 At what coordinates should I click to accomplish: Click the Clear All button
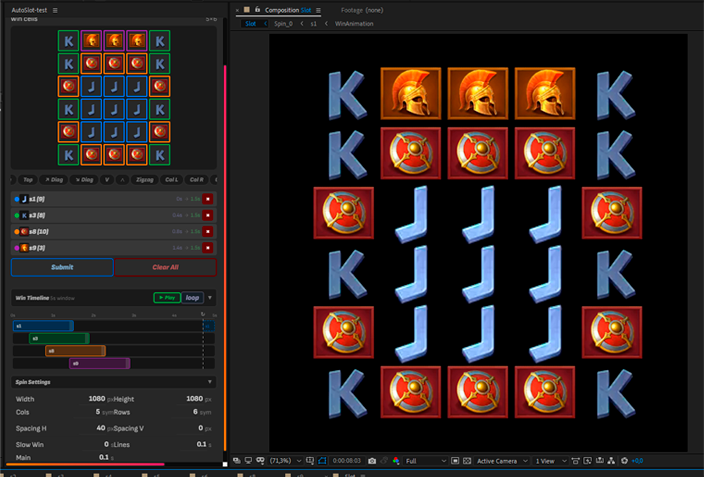point(165,267)
